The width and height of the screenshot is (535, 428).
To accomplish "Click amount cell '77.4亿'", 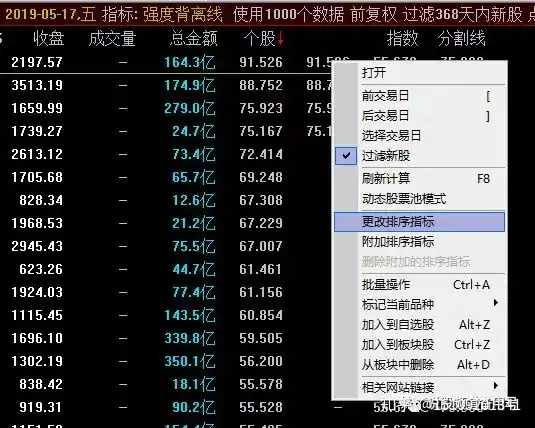I will tap(193, 292).
